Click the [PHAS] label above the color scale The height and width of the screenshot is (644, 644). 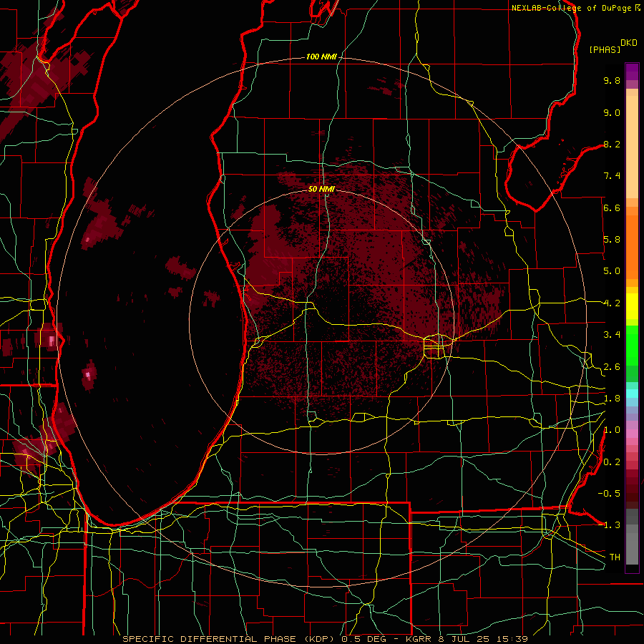(x=605, y=49)
